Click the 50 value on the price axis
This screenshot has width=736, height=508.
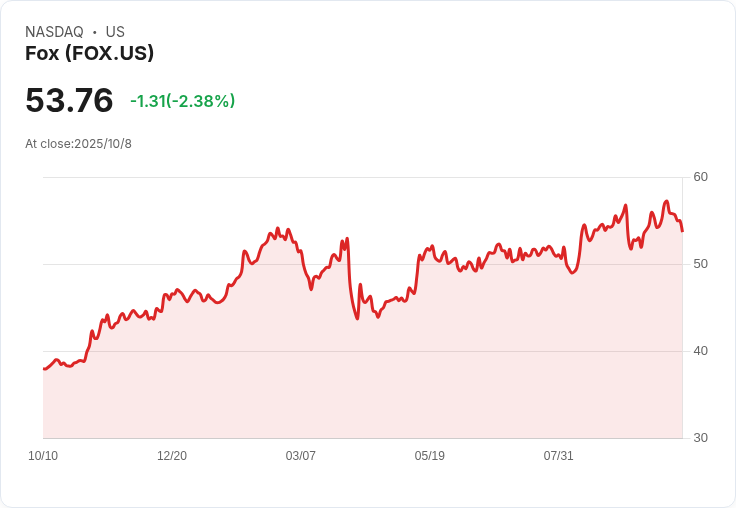click(x=700, y=264)
